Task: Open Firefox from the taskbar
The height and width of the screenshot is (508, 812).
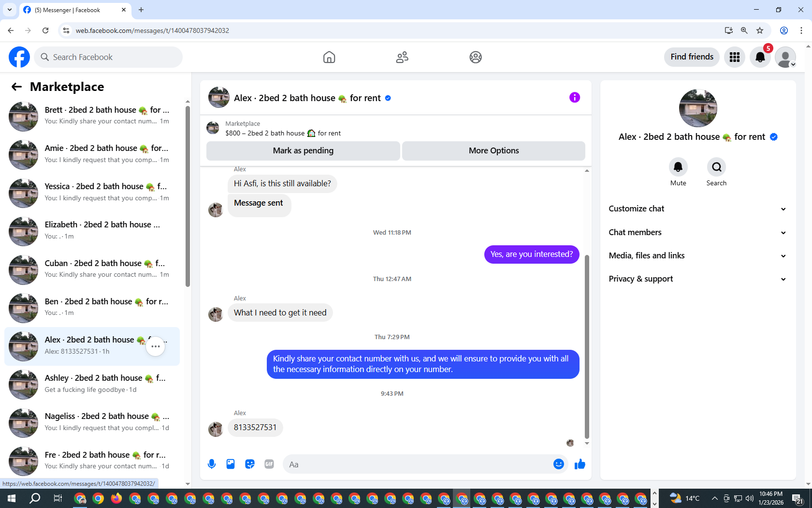Action: [x=116, y=498]
